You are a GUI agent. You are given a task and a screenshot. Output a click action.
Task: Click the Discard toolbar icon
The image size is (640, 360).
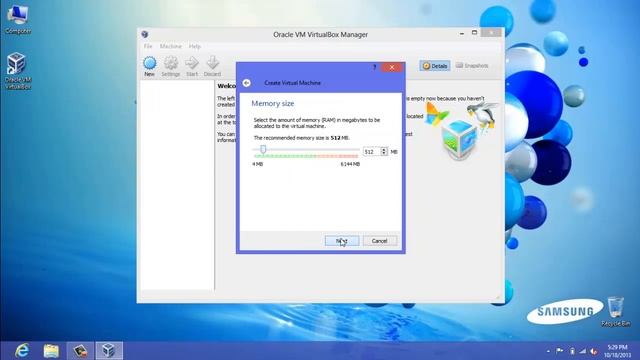pyautogui.click(x=212, y=67)
